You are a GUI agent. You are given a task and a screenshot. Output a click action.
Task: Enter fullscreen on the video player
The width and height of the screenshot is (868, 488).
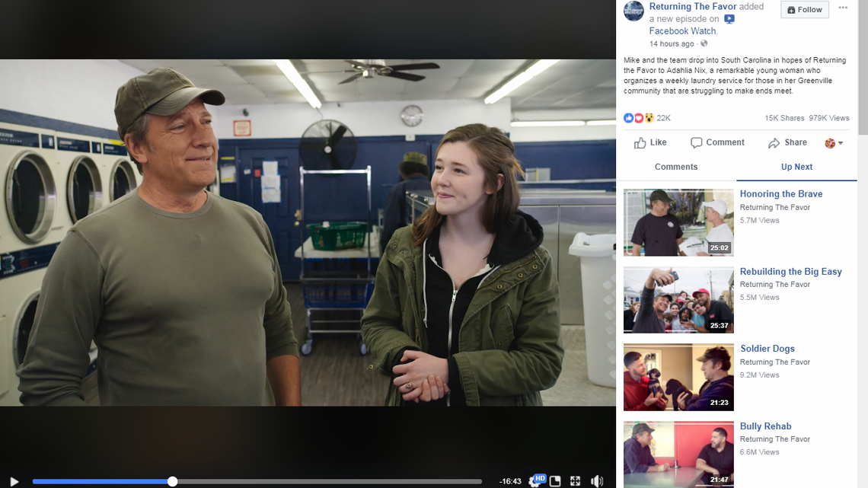point(576,481)
